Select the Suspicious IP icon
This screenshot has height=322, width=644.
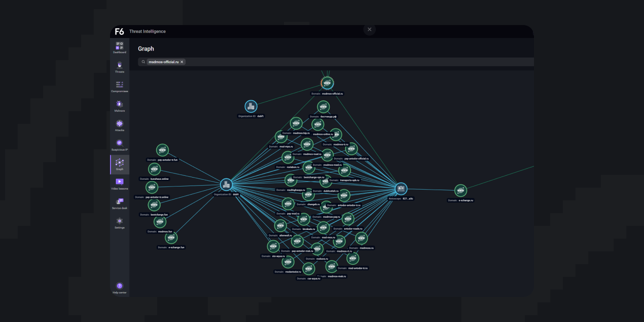tap(119, 143)
